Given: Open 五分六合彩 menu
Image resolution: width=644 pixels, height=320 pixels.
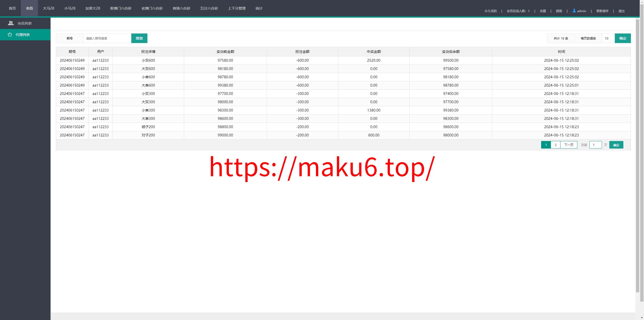Looking at the screenshot, I should coord(209,8).
